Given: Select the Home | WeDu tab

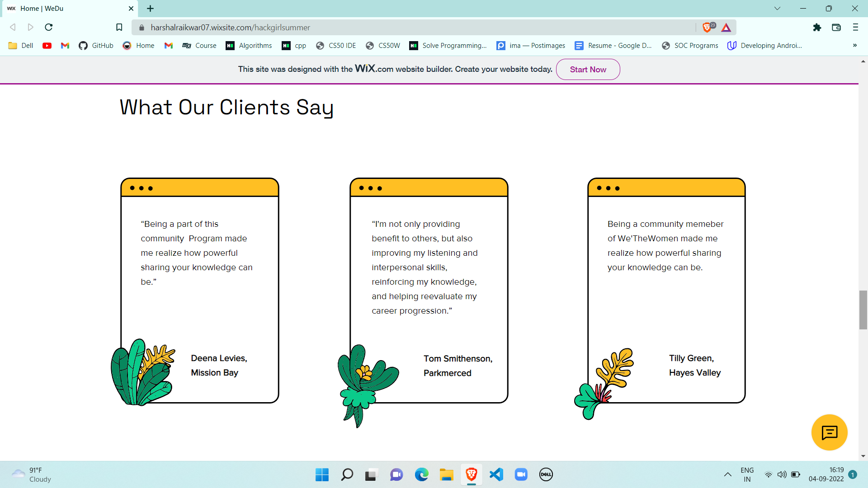Looking at the screenshot, I should [x=68, y=9].
